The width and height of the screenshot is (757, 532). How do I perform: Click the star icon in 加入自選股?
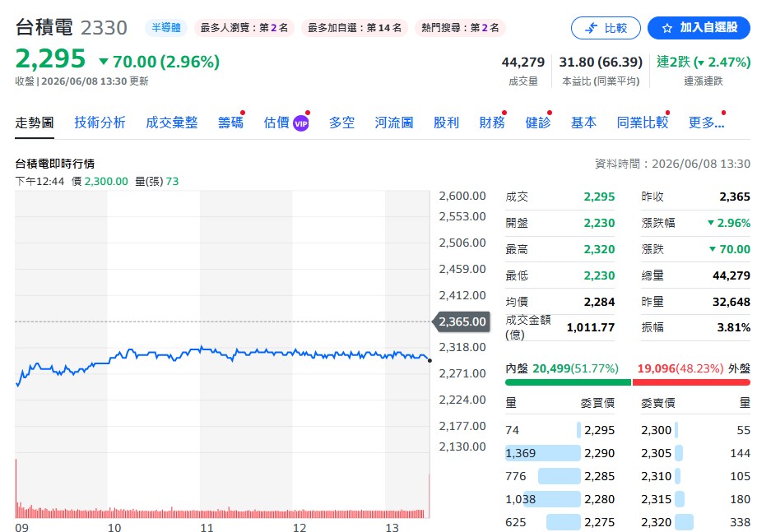667,29
